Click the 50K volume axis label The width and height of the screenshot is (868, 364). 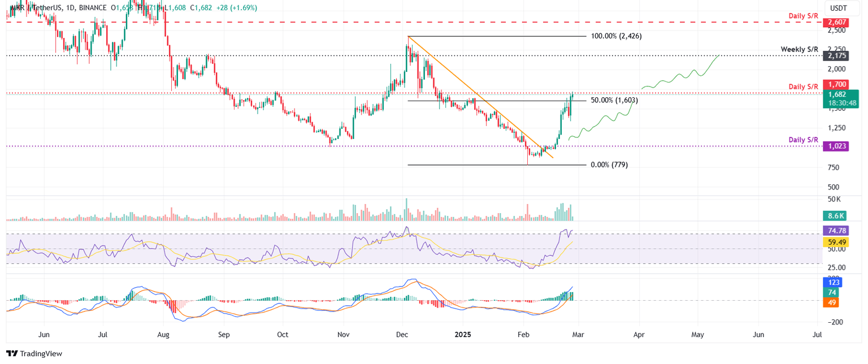835,200
